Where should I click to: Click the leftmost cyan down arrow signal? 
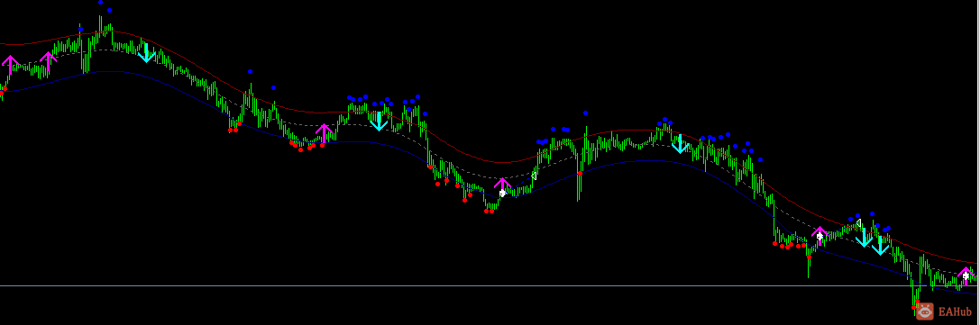(x=146, y=53)
